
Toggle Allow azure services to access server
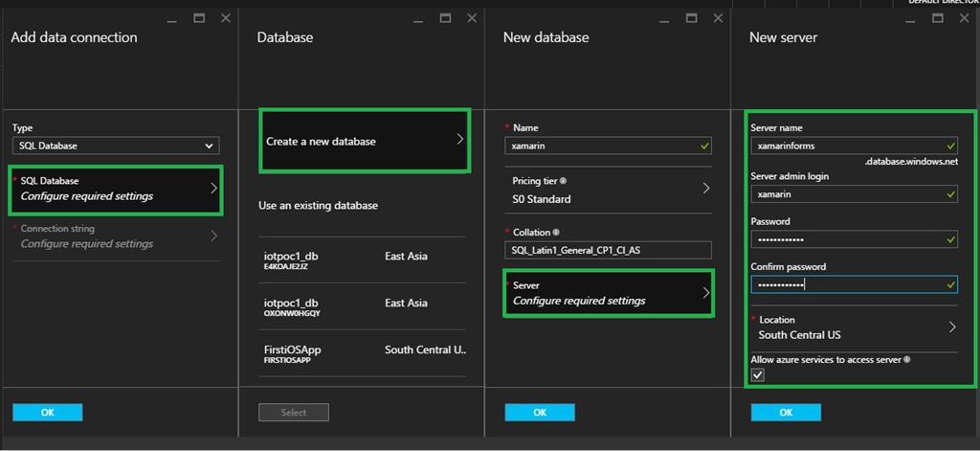click(758, 375)
